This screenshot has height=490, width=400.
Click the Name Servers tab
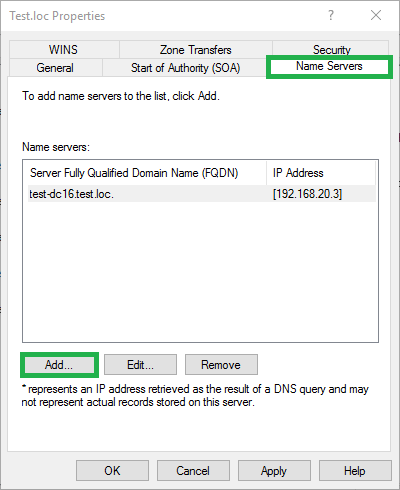click(329, 66)
